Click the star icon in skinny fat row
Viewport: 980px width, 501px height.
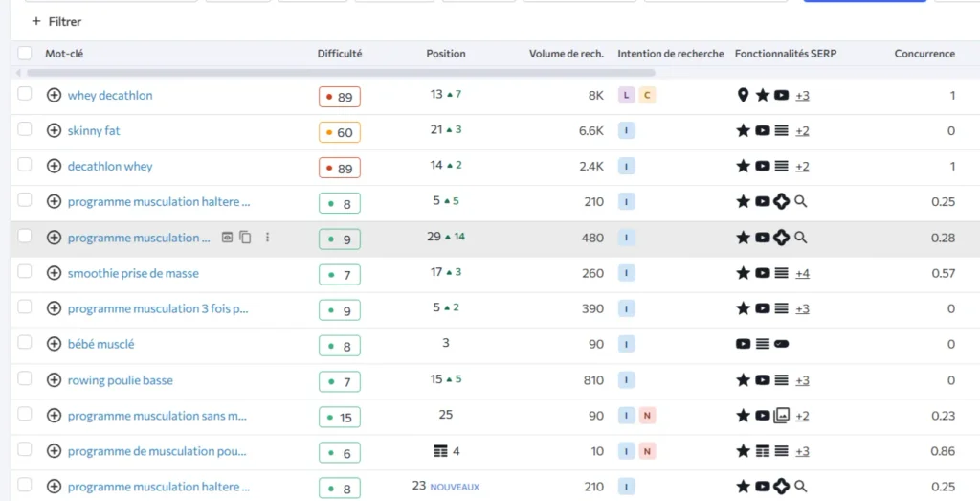(x=743, y=130)
